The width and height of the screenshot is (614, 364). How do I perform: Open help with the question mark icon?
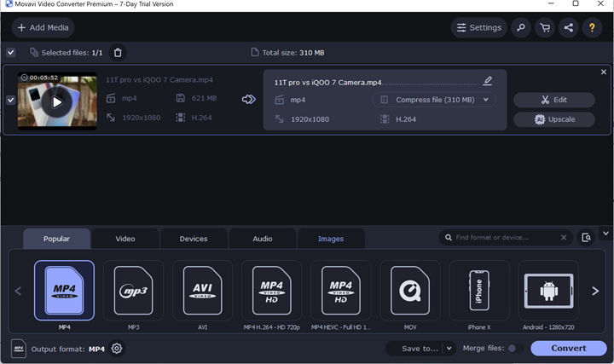[x=592, y=28]
